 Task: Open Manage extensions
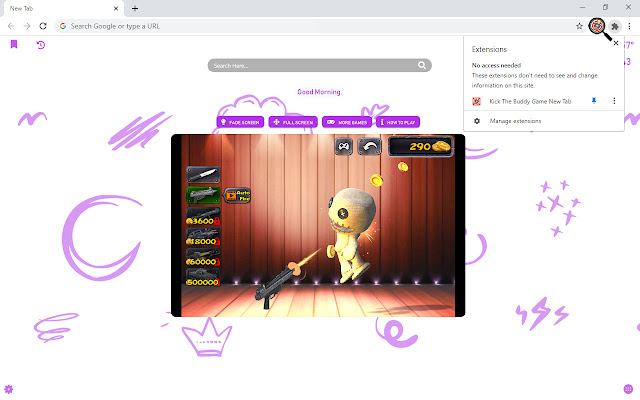pyautogui.click(x=515, y=121)
